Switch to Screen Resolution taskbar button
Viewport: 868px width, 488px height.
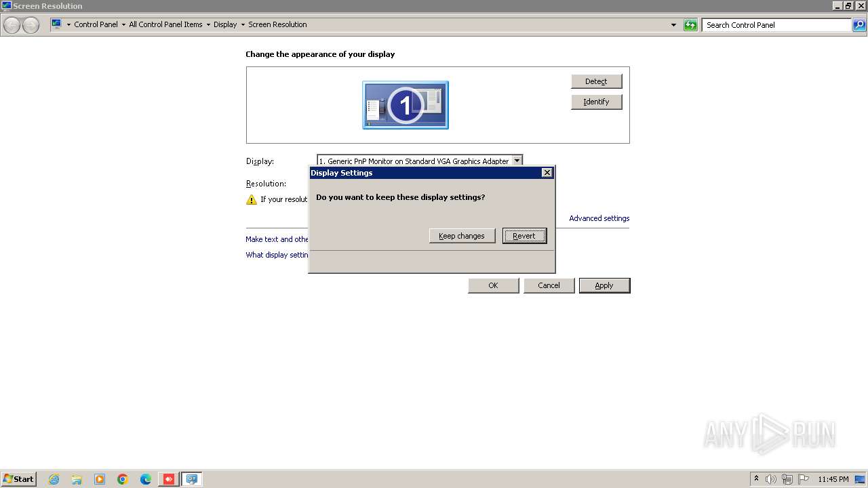click(x=192, y=479)
